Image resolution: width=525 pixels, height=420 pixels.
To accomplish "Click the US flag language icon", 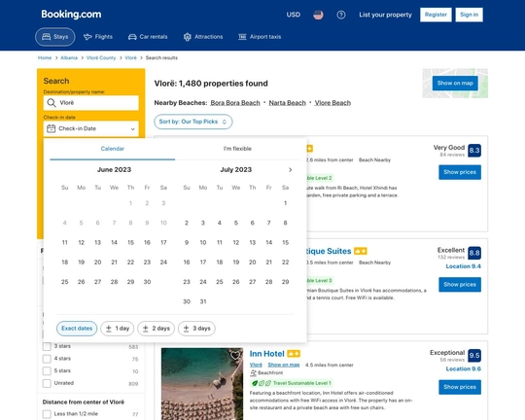I will pyautogui.click(x=318, y=15).
